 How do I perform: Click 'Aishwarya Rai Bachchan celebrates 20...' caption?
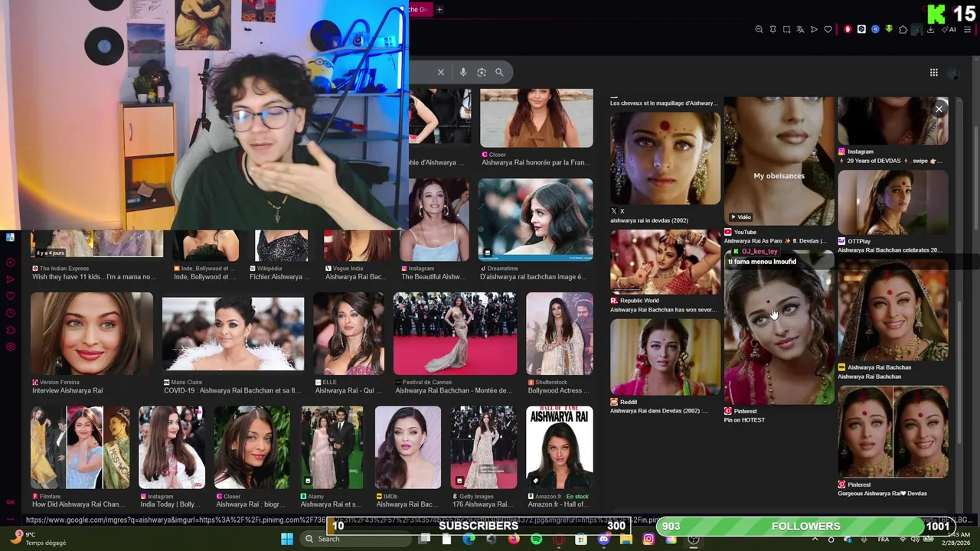890,250
